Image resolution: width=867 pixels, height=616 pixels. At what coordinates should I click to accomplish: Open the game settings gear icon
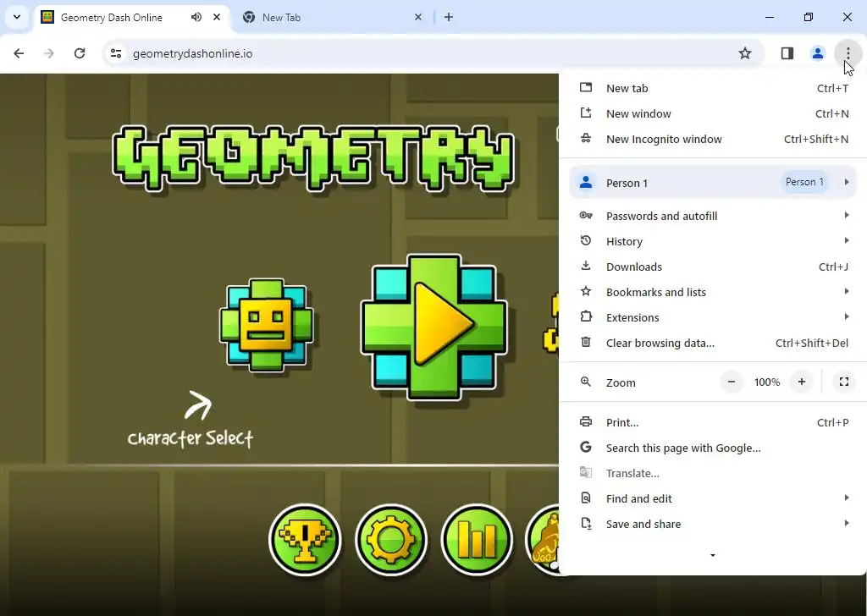[391, 540]
